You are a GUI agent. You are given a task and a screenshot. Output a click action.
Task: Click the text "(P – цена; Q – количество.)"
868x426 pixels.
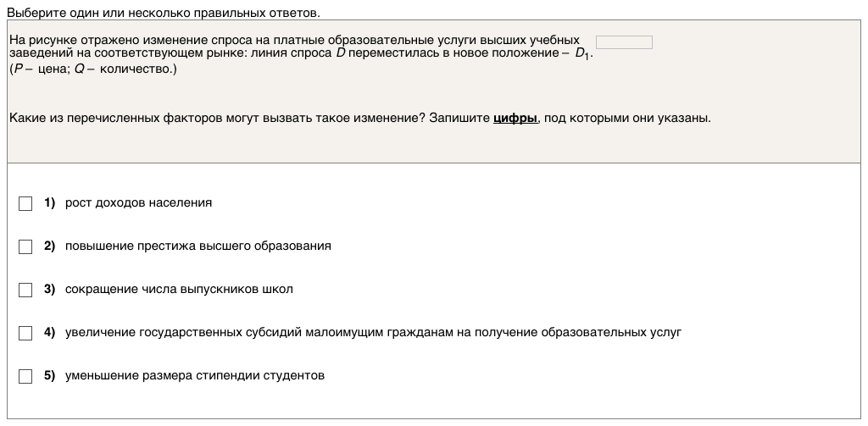tap(93, 69)
